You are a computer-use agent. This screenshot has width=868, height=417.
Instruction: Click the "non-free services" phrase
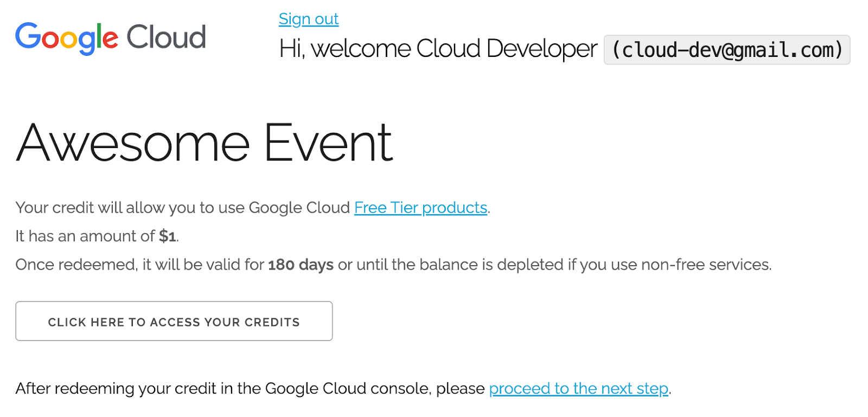point(705,265)
